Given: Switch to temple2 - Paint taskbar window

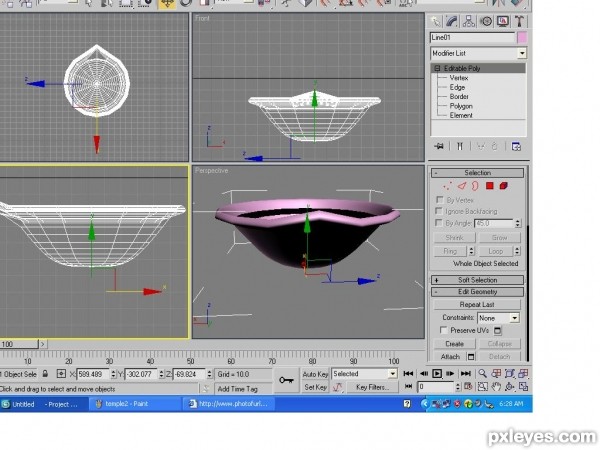Looking at the screenshot, I should click(135, 404).
